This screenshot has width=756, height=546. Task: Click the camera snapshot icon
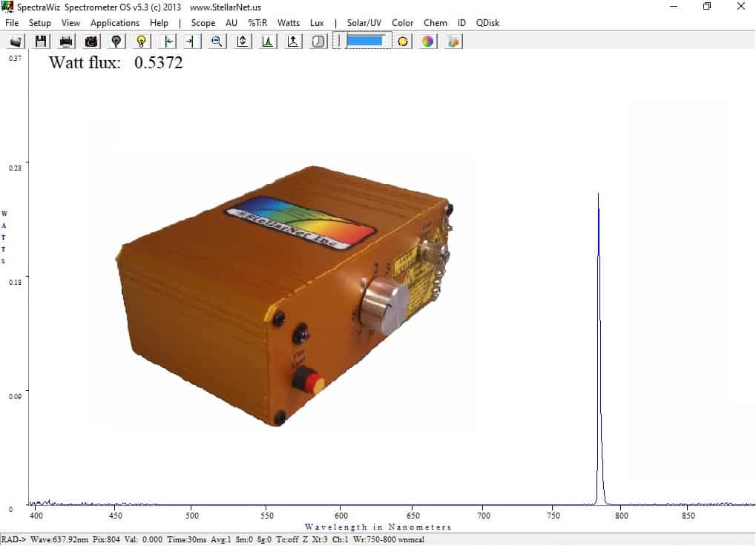click(91, 42)
